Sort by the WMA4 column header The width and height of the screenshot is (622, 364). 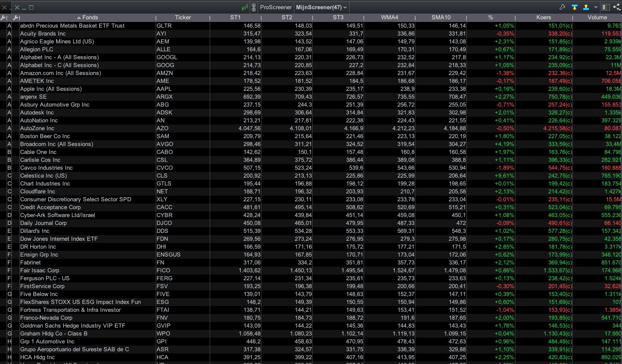390,18
